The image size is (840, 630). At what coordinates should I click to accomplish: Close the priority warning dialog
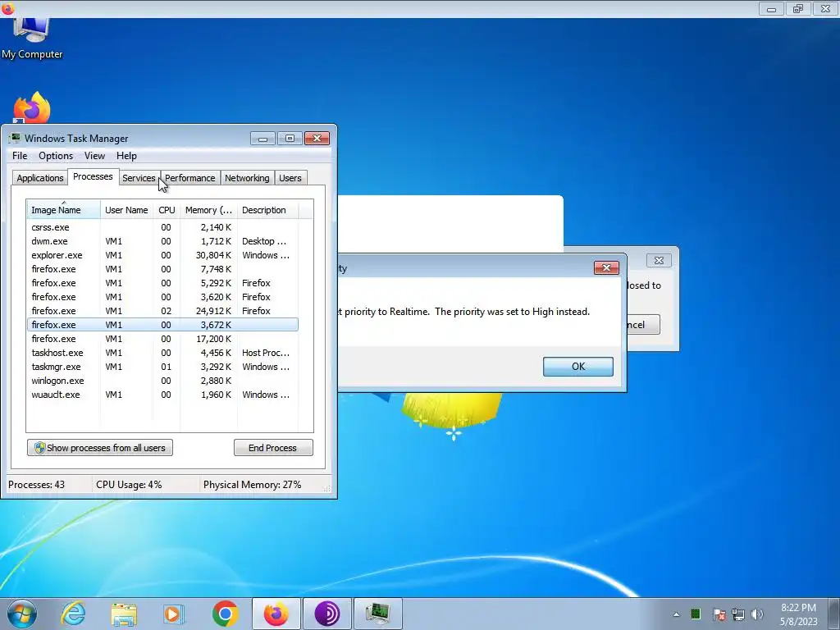[606, 267]
